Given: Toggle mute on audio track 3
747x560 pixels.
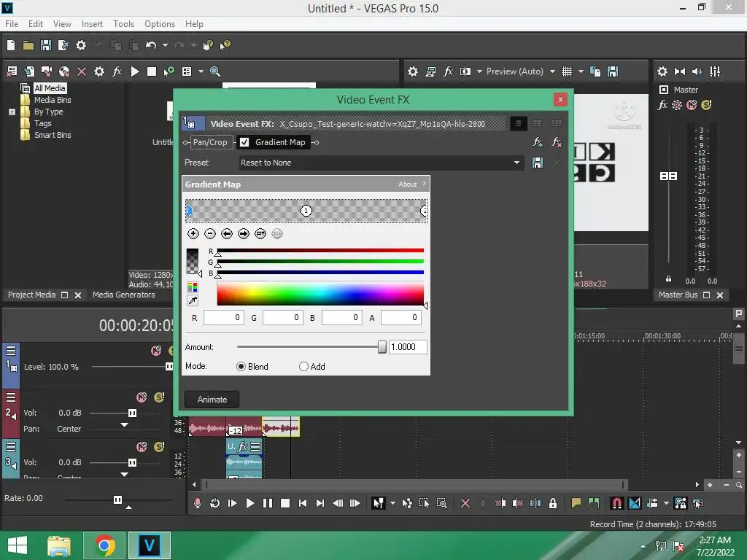Looking at the screenshot, I should 142,447.
